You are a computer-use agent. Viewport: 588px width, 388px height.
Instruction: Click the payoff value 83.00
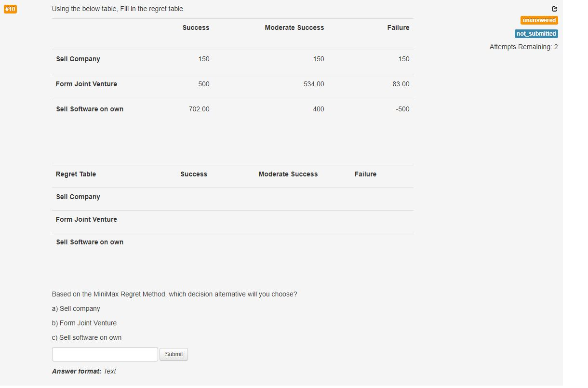(x=401, y=84)
